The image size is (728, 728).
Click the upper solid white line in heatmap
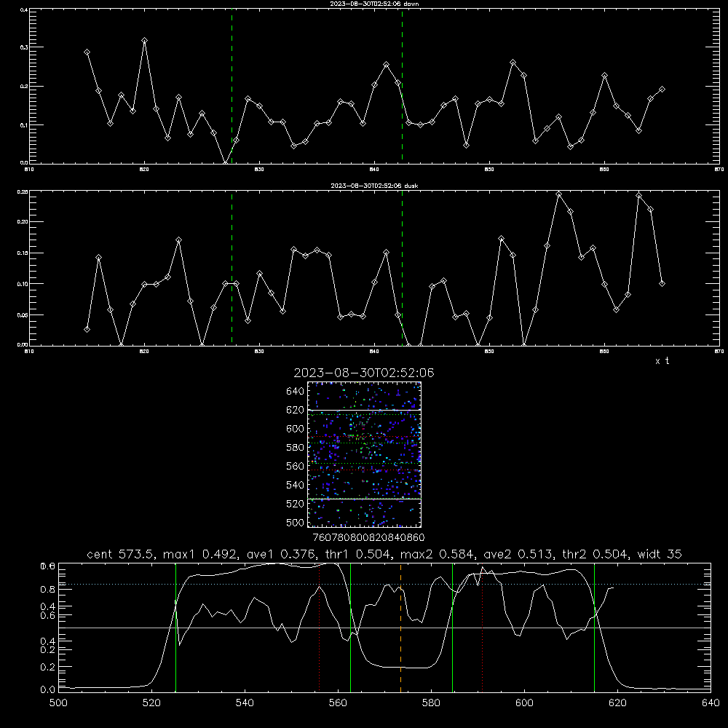tap(365, 410)
